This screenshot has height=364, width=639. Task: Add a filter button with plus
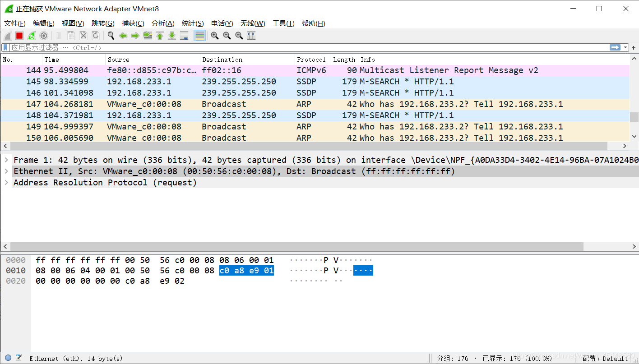click(x=634, y=47)
